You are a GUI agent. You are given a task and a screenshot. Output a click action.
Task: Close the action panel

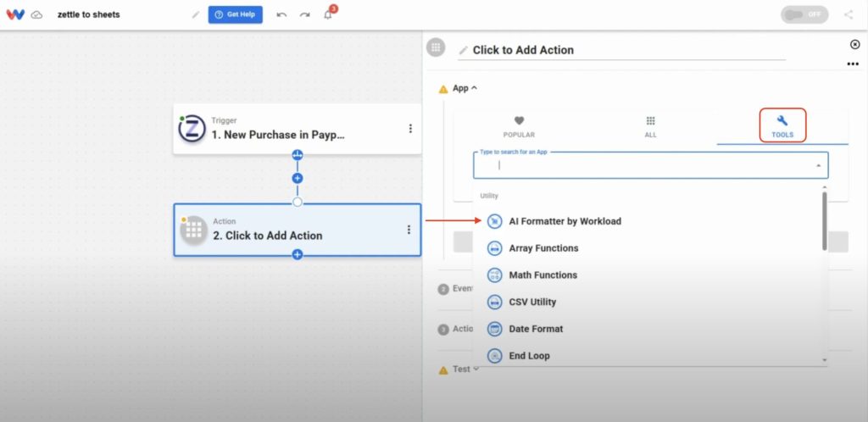[x=854, y=44]
